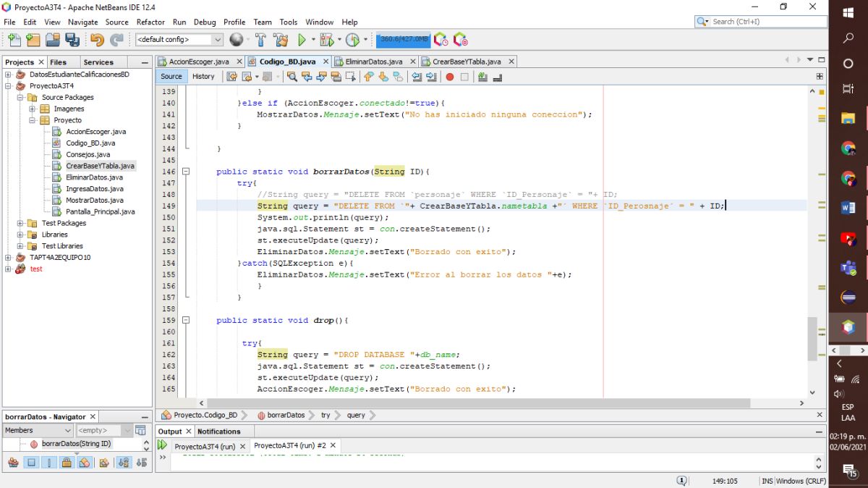Screen dimensions: 868x488
Task: Toggle Fully Qualified Names in Navigator
Action: (104, 462)
